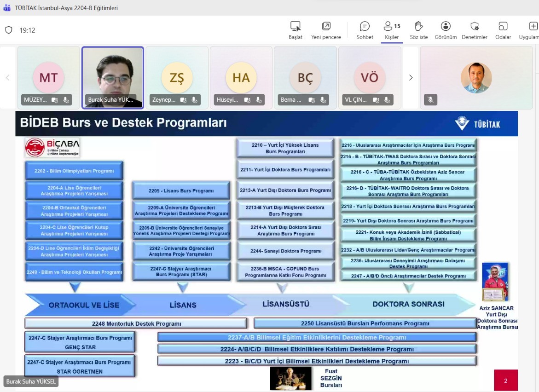Open Odalar breakout rooms
This screenshot has width=539, height=392.
pos(503,26)
